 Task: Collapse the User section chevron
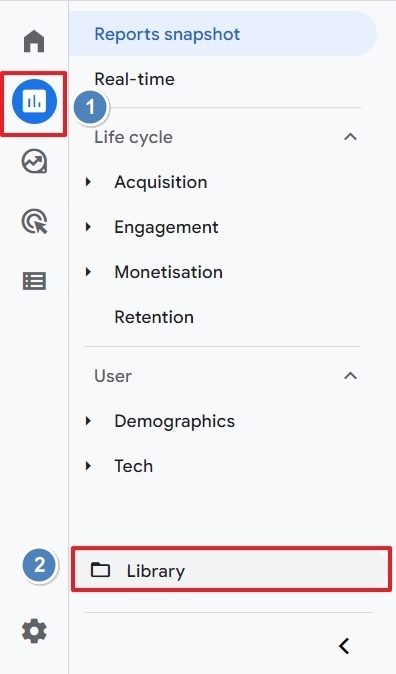(x=350, y=376)
